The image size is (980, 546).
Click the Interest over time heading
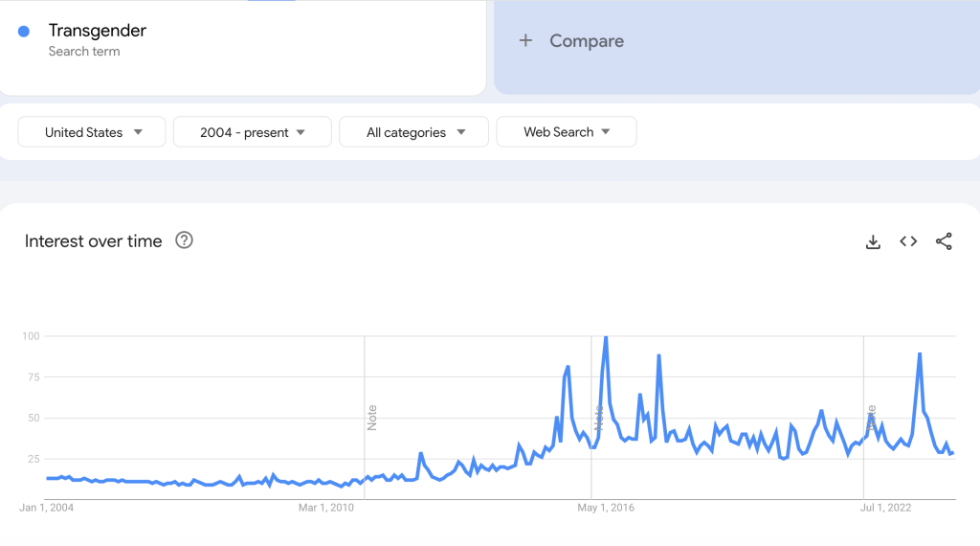click(x=94, y=241)
